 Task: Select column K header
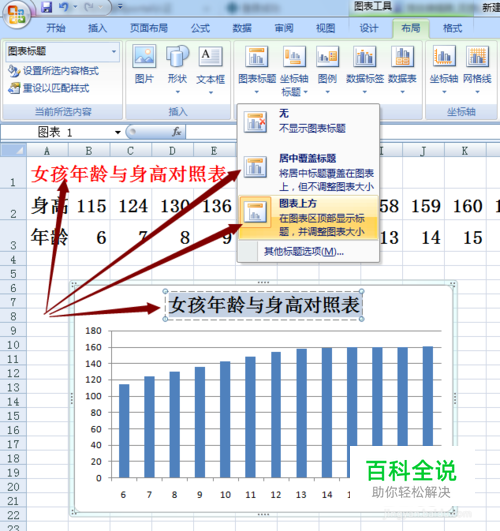465,150
